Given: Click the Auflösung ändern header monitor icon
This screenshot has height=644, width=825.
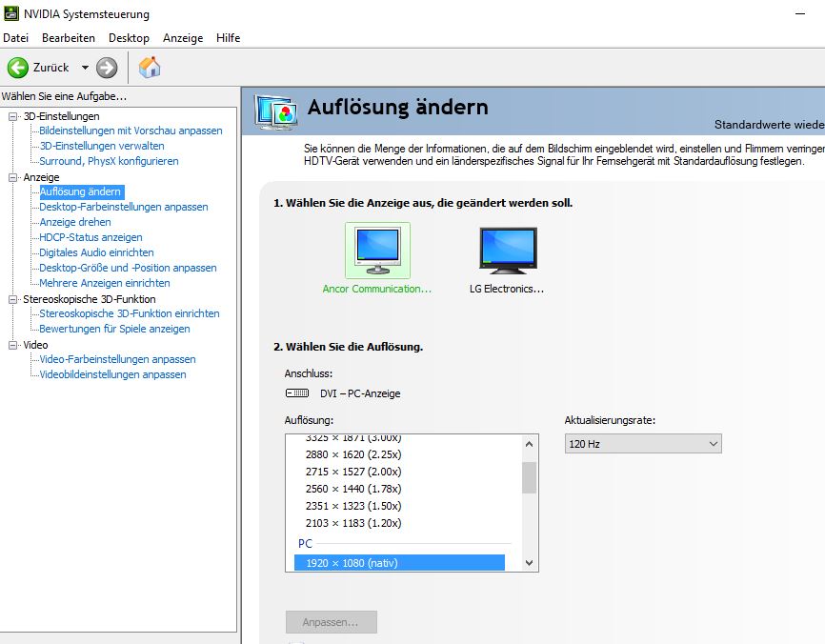Looking at the screenshot, I should coord(275,111).
